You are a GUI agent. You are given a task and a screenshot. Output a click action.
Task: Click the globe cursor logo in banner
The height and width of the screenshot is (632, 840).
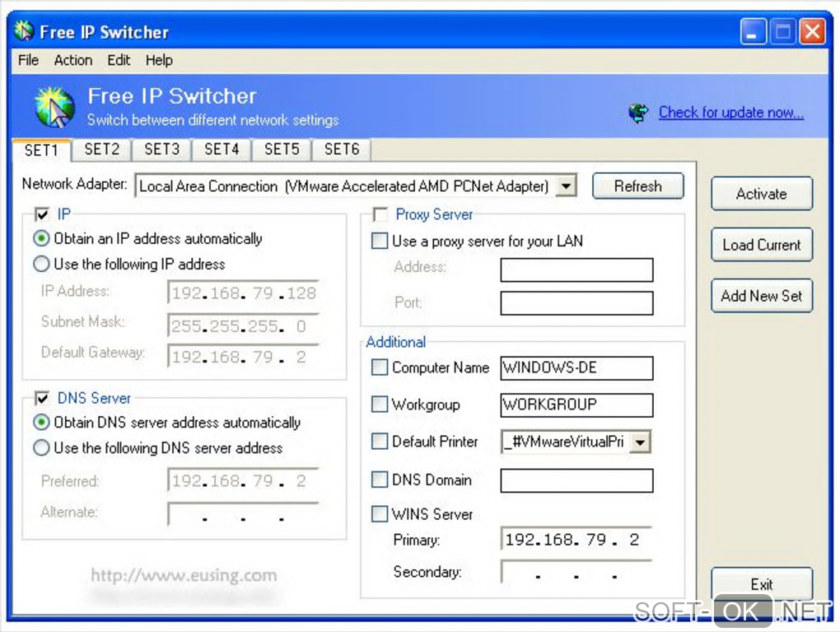54,107
